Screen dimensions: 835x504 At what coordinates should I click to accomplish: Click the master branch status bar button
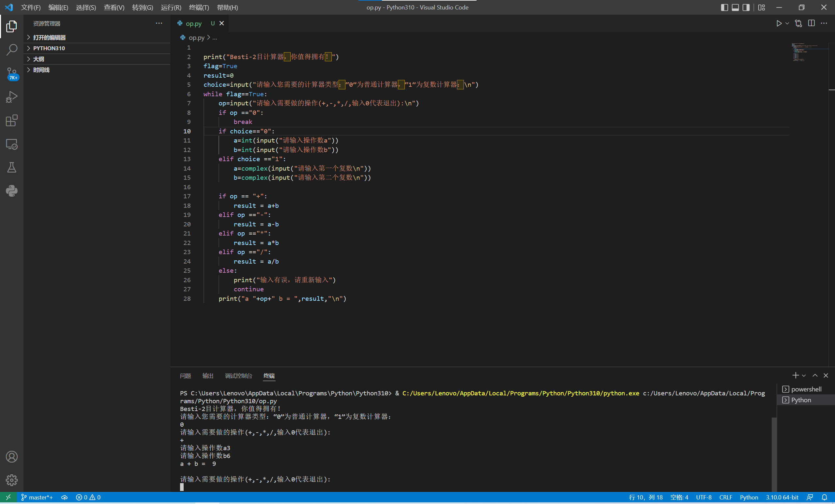[37, 497]
